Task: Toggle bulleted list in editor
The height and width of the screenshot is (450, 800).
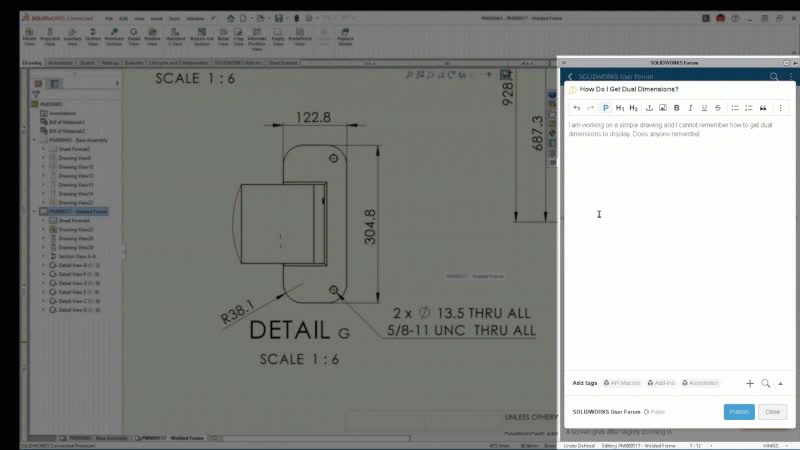Action: point(735,108)
